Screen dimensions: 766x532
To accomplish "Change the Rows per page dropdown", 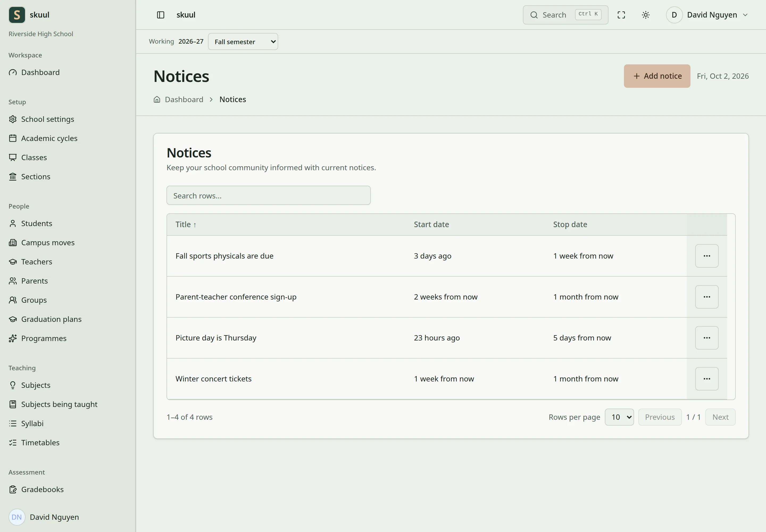I will click(619, 417).
